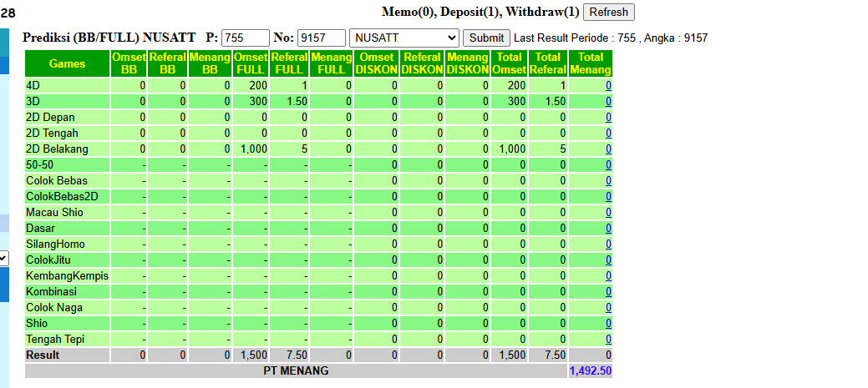This screenshot has width=868, height=388.
Task: Open the Total Menang link for Colok Bebas
Action: coord(608,181)
